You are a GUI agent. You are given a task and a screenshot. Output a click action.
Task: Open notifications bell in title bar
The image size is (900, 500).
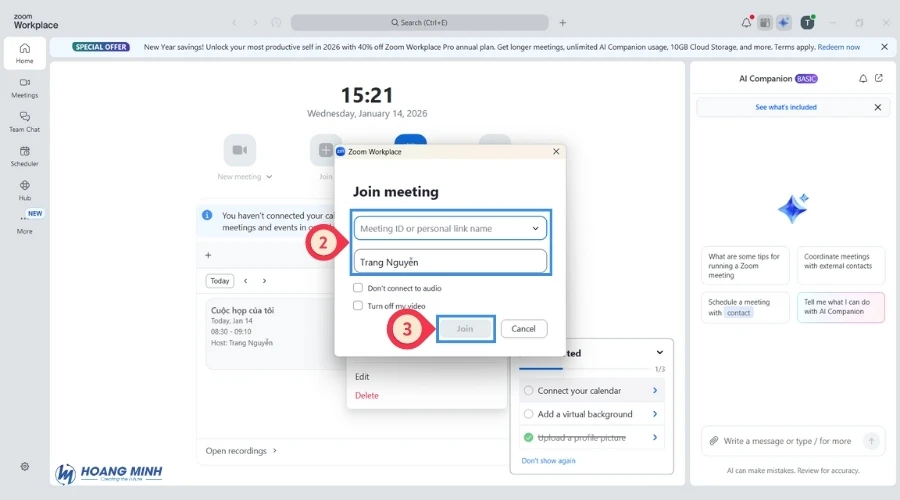tap(746, 22)
